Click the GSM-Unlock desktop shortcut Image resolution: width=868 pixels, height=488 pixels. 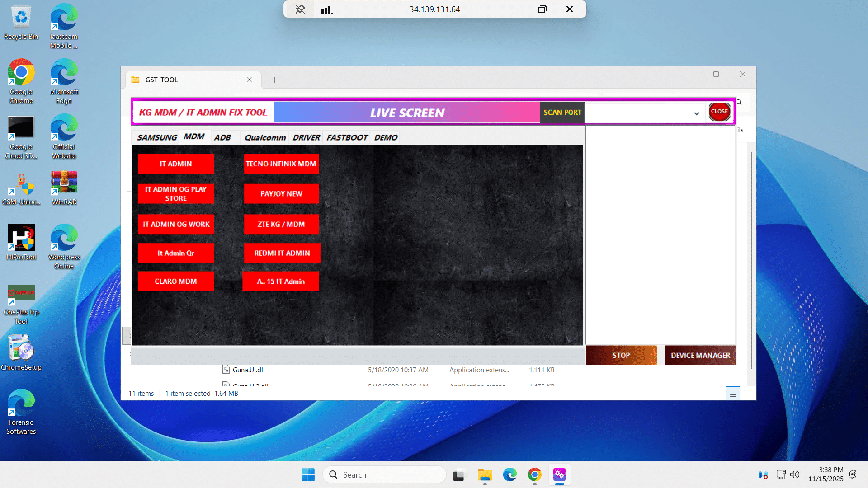(x=21, y=183)
